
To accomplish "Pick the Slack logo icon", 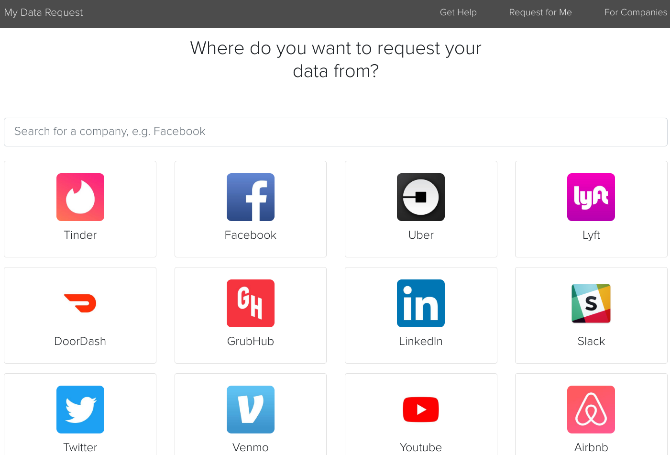I will pos(591,303).
